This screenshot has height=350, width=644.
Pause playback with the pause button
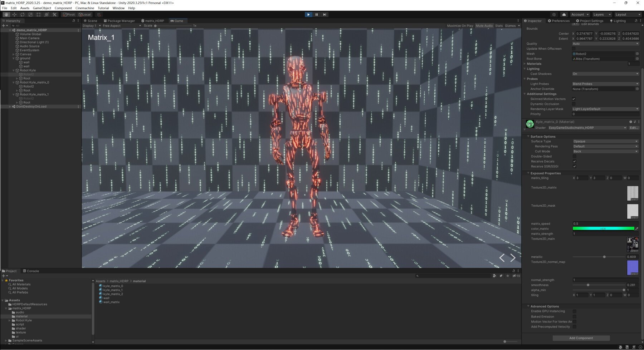(316, 14)
